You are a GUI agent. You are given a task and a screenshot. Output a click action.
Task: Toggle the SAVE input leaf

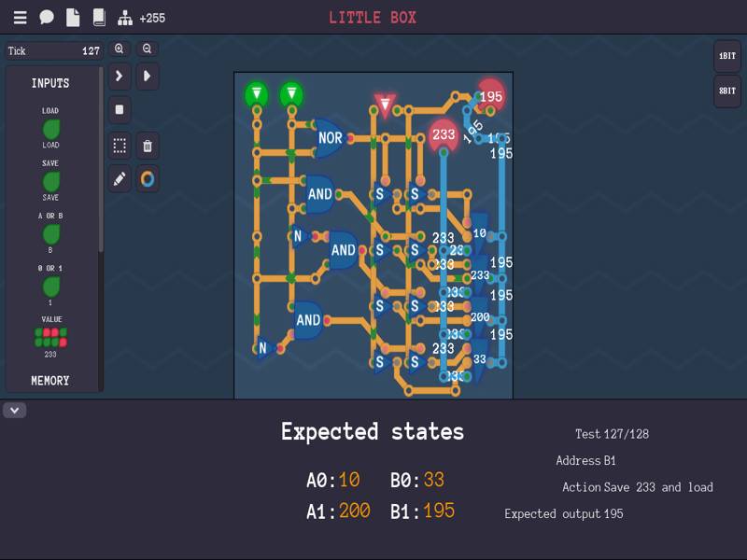[50, 181]
